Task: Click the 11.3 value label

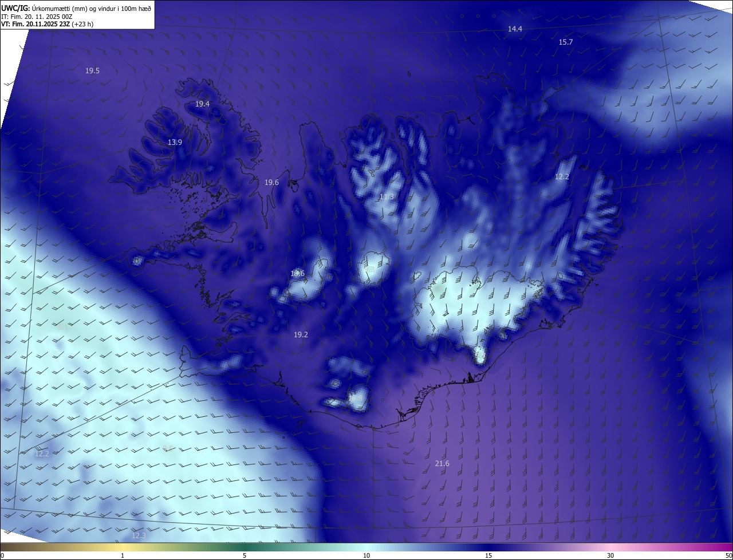Action: click(387, 197)
